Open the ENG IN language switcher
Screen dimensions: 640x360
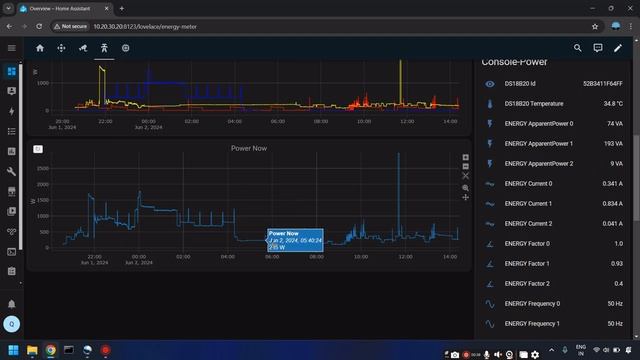(x=581, y=350)
